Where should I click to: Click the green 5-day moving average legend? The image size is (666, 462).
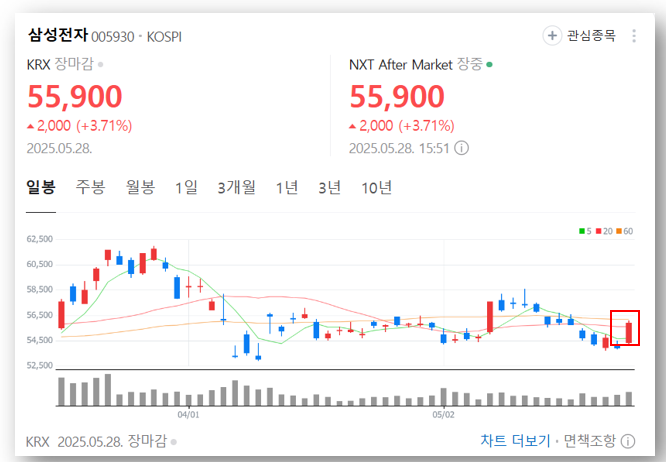585,231
